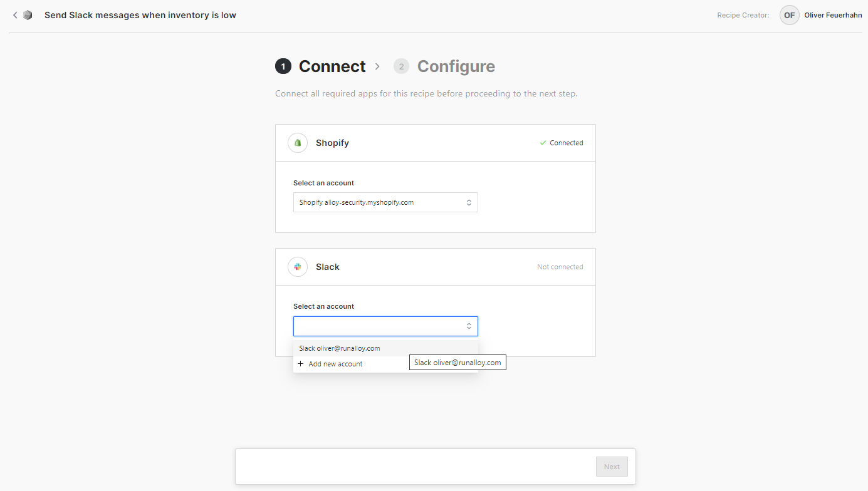Image resolution: width=868 pixels, height=491 pixels.
Task: Go to the Connect step
Action: click(x=332, y=66)
